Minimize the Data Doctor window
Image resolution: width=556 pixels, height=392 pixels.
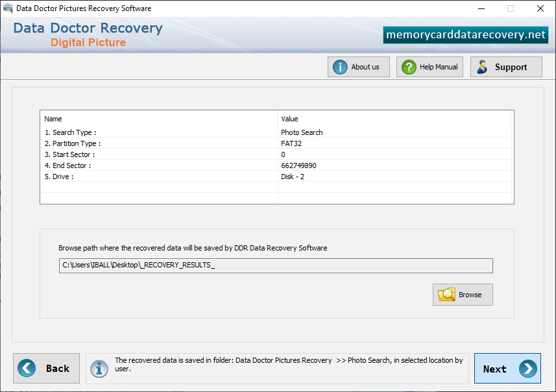tap(481, 8)
